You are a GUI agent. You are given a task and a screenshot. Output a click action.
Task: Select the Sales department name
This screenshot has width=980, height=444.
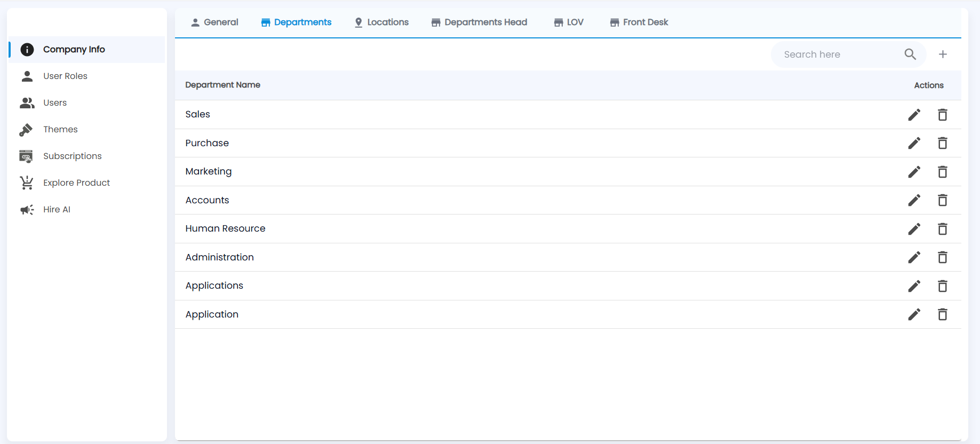pos(197,114)
